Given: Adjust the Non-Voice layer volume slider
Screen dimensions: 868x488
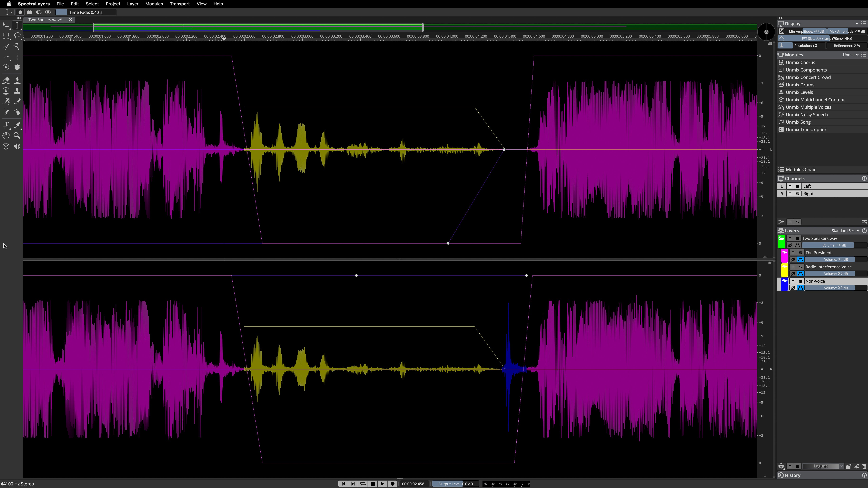Looking at the screenshot, I should coord(836,288).
